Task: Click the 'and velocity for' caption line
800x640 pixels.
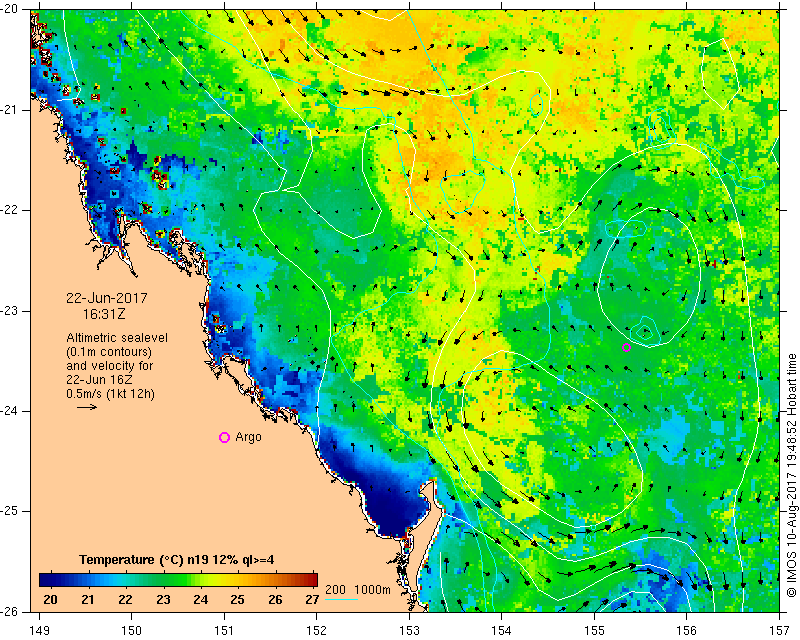Action: coord(110,366)
